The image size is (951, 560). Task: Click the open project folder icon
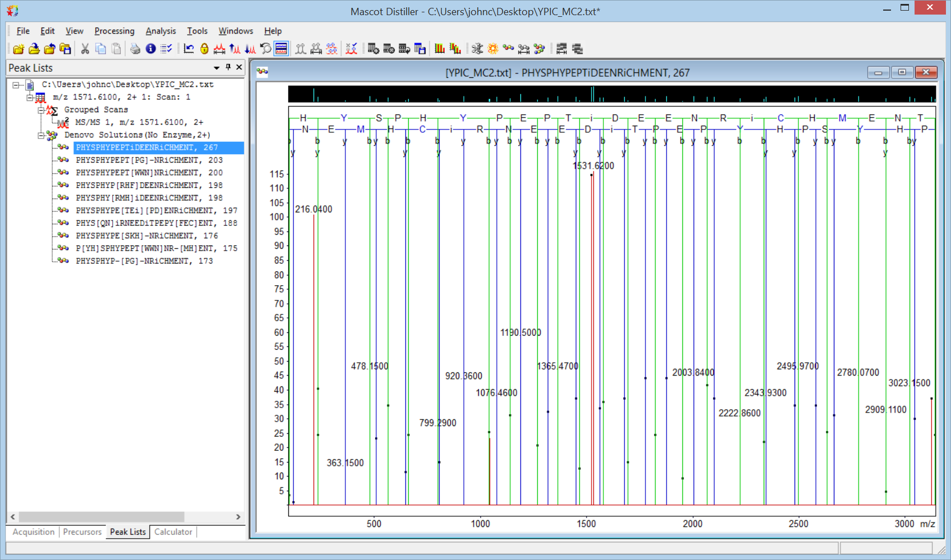(34, 49)
